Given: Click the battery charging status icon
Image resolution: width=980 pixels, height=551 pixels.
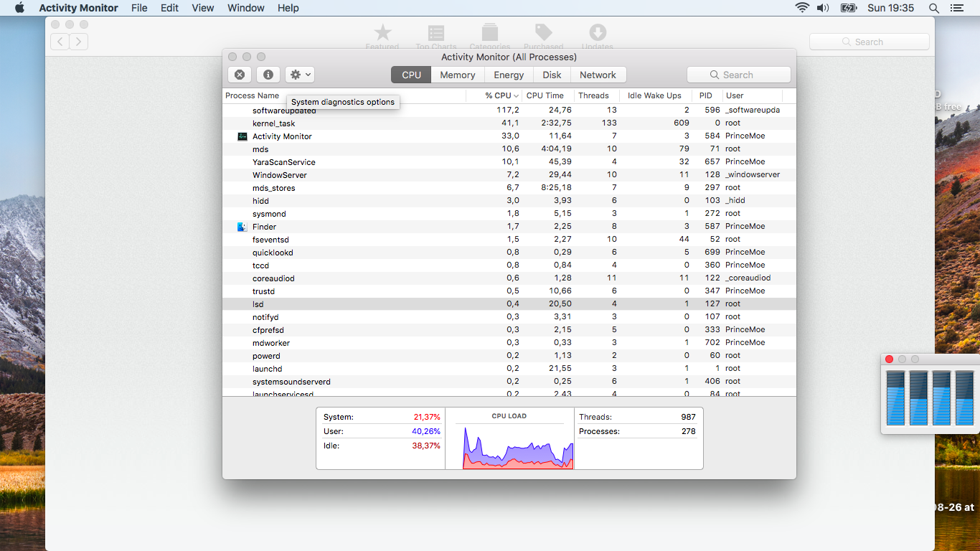Looking at the screenshot, I should tap(849, 8).
